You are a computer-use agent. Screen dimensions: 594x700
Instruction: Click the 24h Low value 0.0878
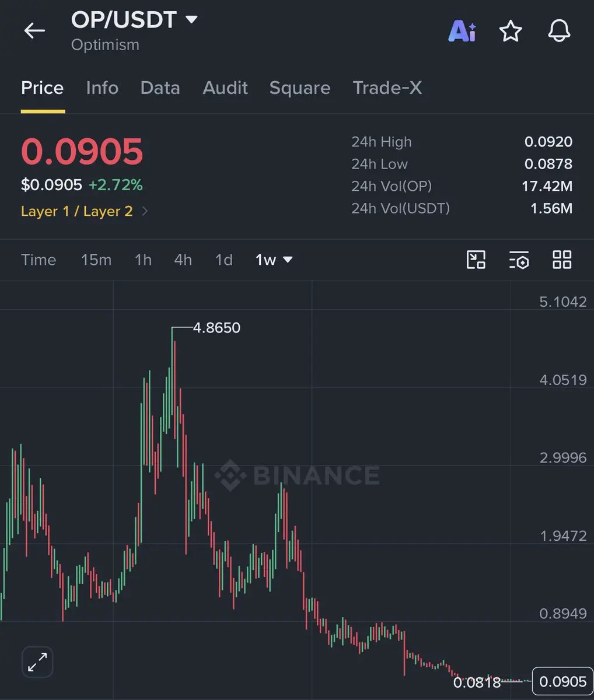(x=548, y=164)
